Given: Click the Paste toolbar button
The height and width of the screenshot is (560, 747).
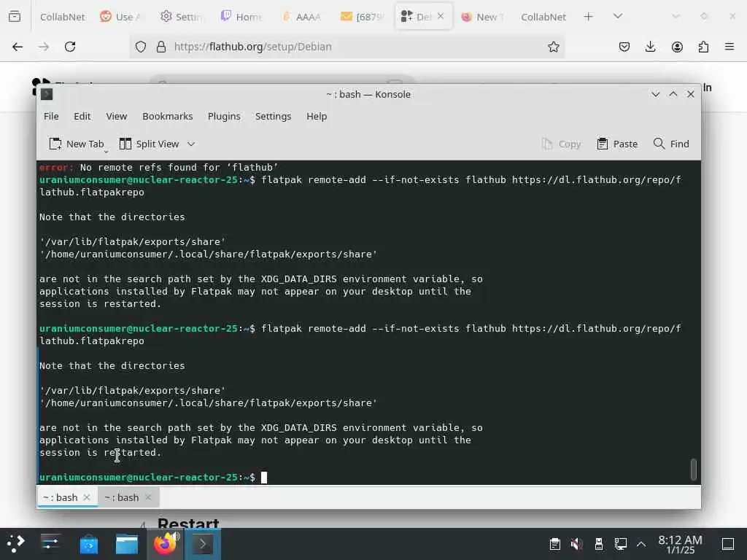Looking at the screenshot, I should (617, 144).
